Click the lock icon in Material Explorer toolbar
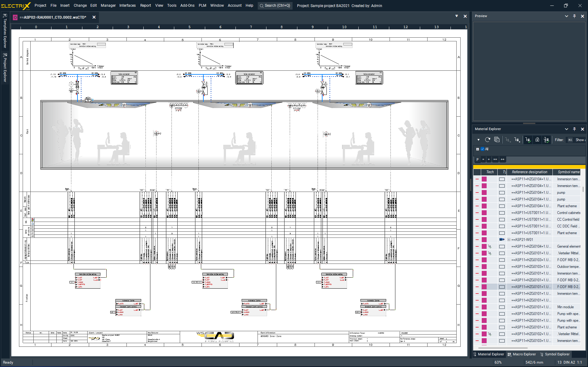This screenshot has width=588, height=367. [x=537, y=140]
